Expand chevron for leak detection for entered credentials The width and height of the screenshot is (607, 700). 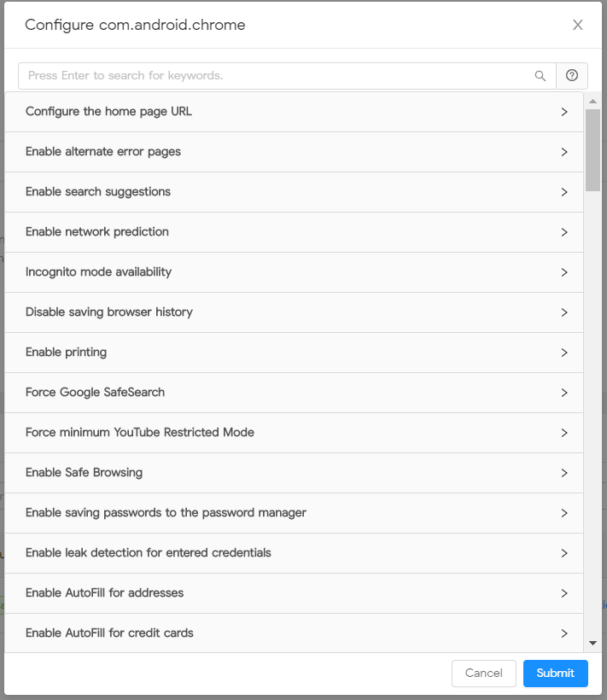pyautogui.click(x=564, y=553)
